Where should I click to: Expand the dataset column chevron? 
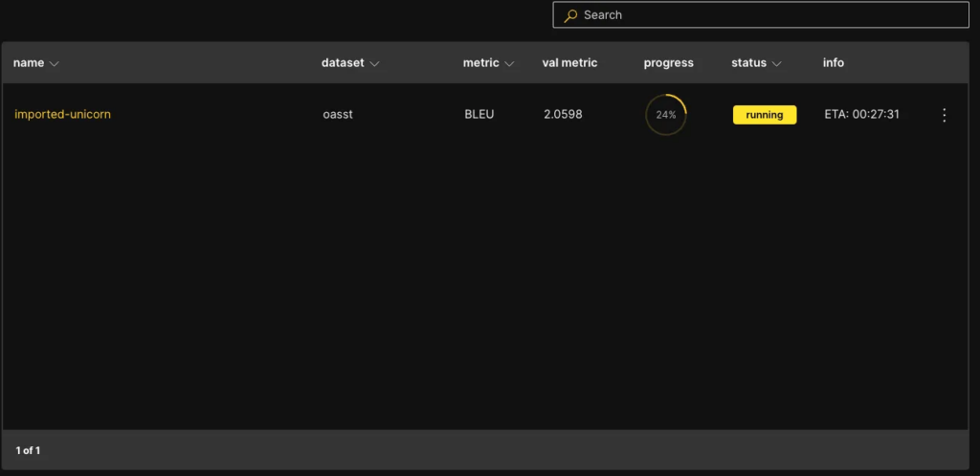(x=374, y=64)
